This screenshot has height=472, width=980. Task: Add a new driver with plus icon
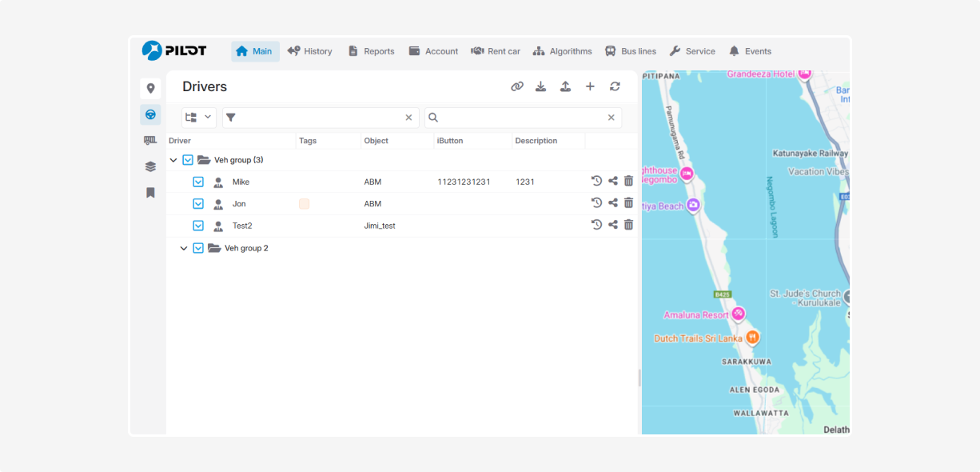pos(590,86)
